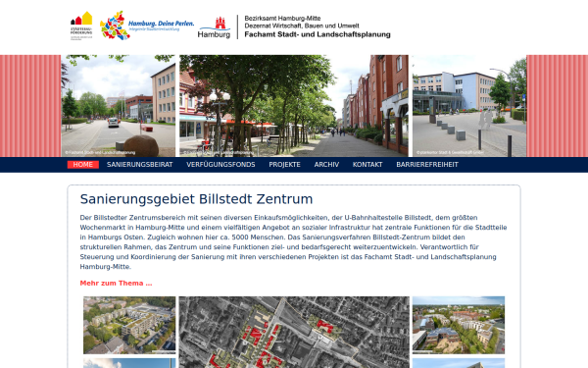
Task: Navigate to BARRIEREFREIHEIT
Action: pos(427,165)
